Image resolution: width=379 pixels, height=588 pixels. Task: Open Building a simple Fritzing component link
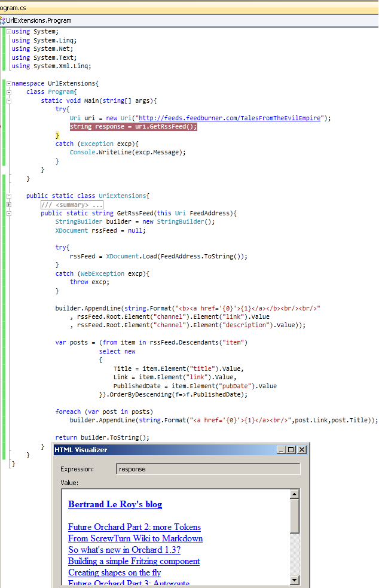pos(133,561)
